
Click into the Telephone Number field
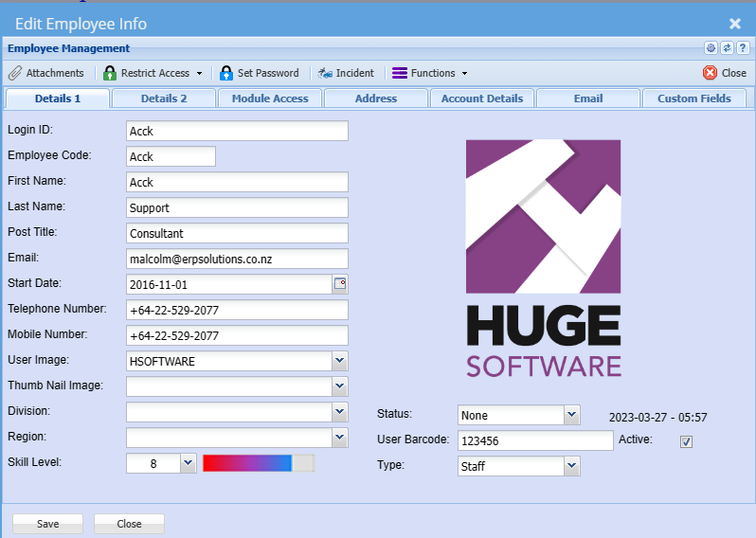[237, 310]
